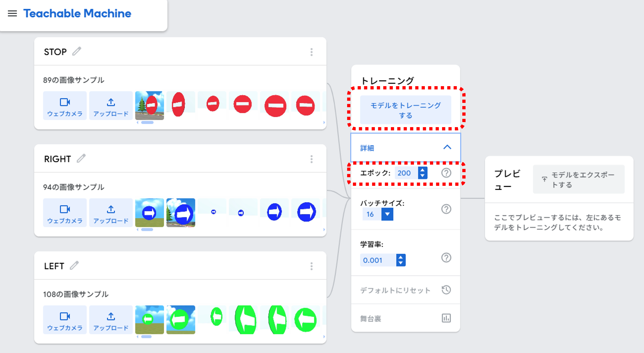Viewport: 644px width, 353px height.
Task: Click アップロード button in LEFT class
Action: tap(111, 320)
